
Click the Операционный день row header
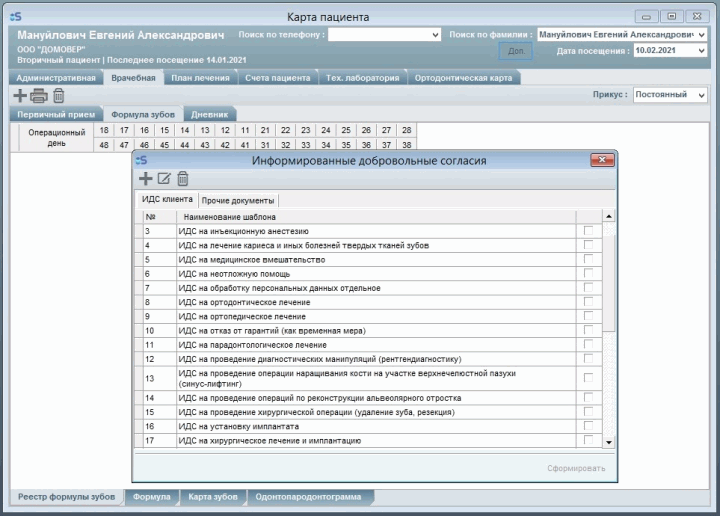[56, 138]
